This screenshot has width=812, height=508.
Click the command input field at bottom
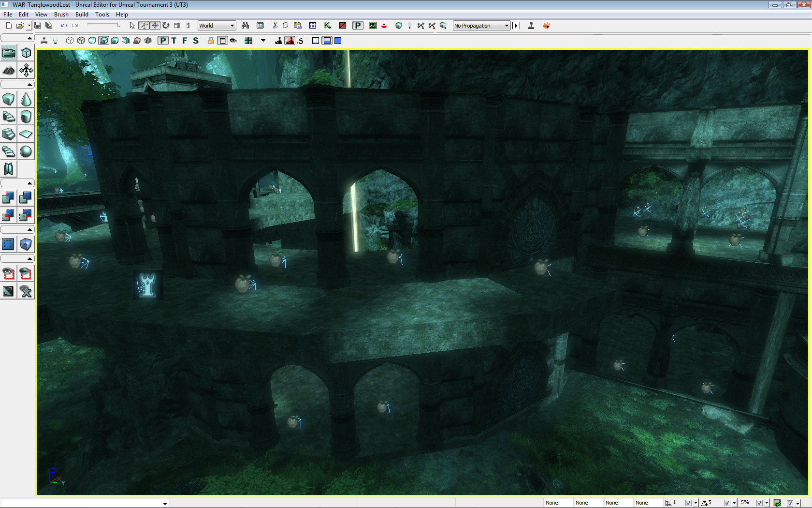point(85,503)
